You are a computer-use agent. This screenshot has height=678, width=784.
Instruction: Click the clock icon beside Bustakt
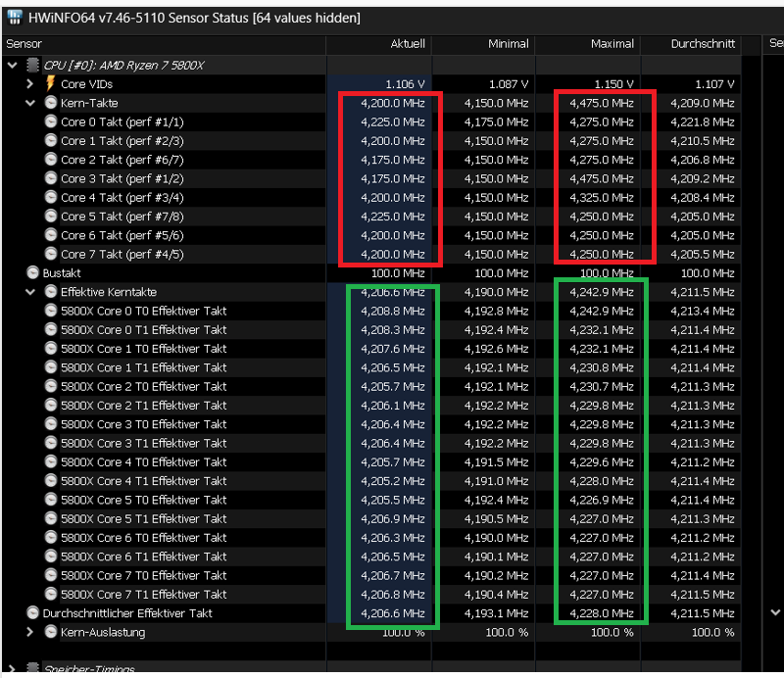(32, 272)
